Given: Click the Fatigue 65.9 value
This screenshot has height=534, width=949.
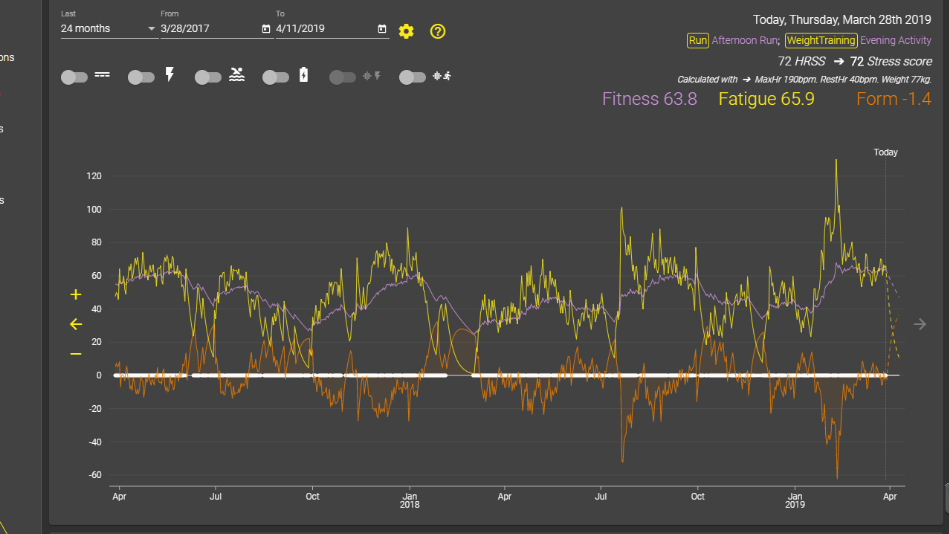Looking at the screenshot, I should [766, 99].
